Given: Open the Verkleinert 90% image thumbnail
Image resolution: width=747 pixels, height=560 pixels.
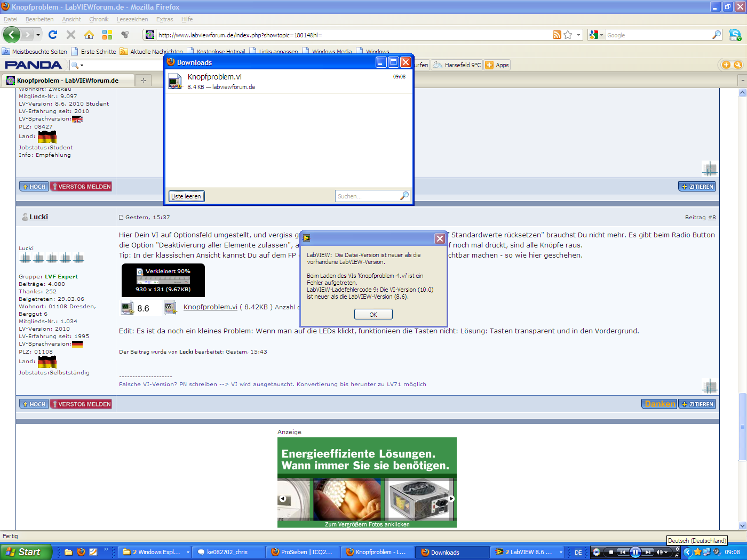Looking at the screenshot, I should coord(163,280).
